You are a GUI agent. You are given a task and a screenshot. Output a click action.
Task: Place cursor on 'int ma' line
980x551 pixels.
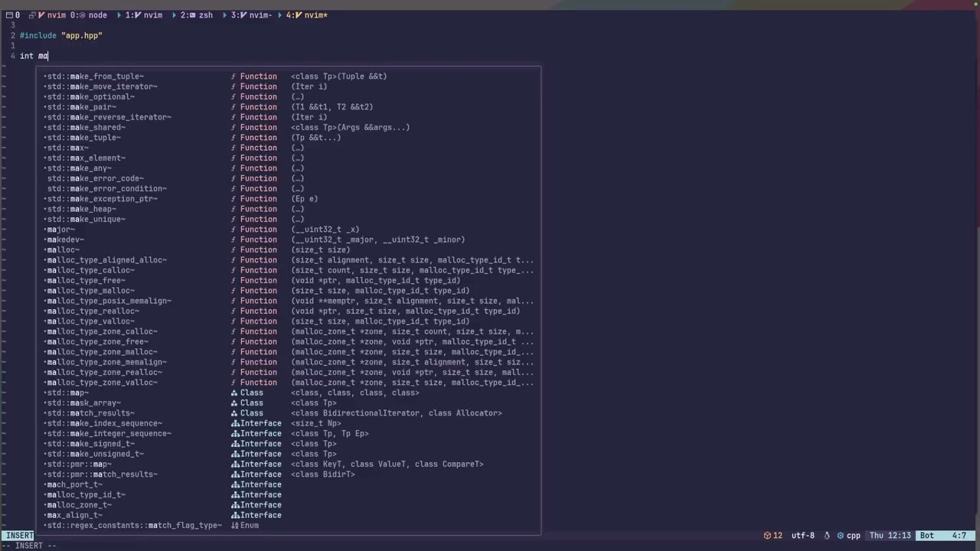(x=34, y=56)
